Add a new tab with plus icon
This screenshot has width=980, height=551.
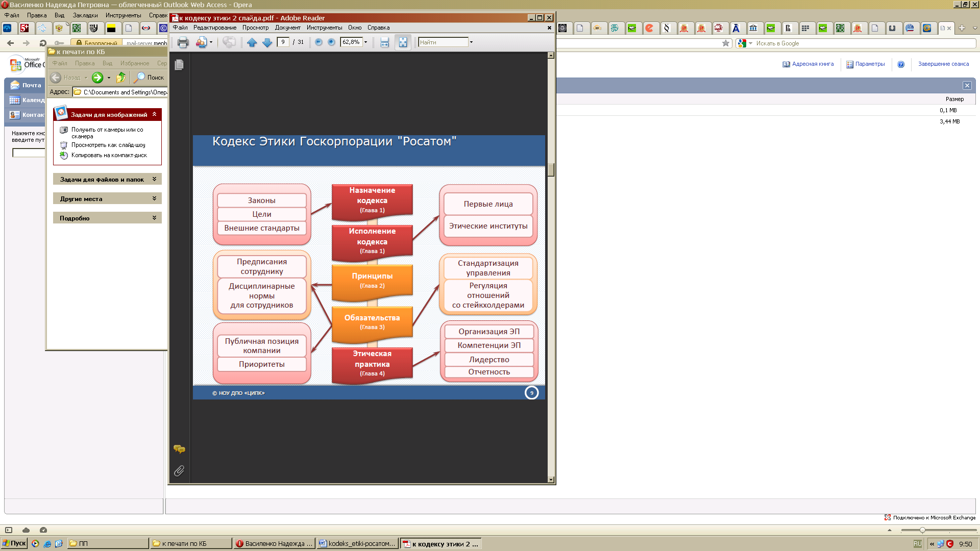[x=962, y=28]
